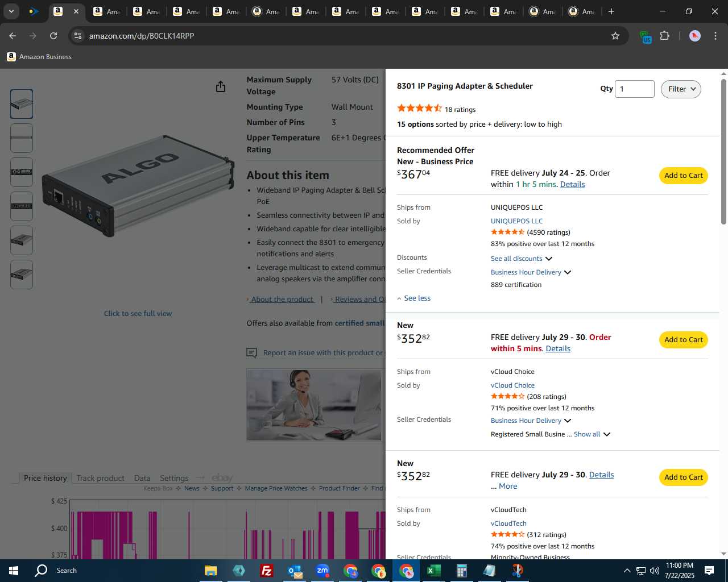The height and width of the screenshot is (582, 728).
Task: Open vCloud Choice seller link
Action: 512,385
